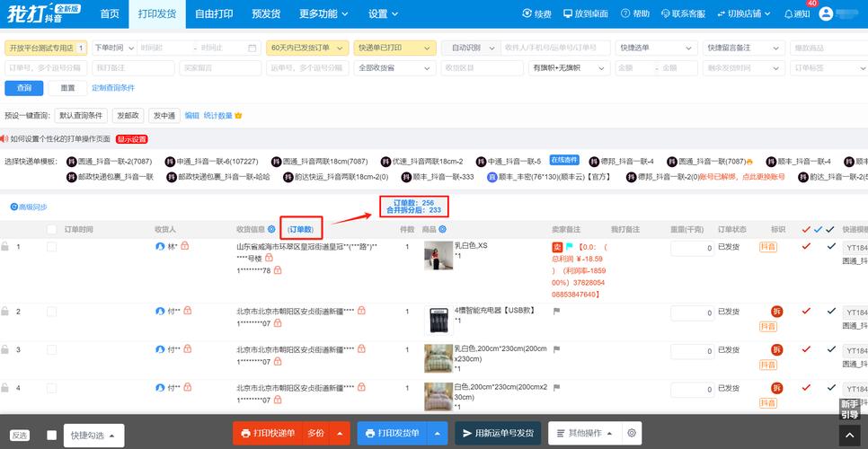This screenshot has width=868, height=449.
Task: Click the 高级同步 sync icon
Action: point(13,207)
